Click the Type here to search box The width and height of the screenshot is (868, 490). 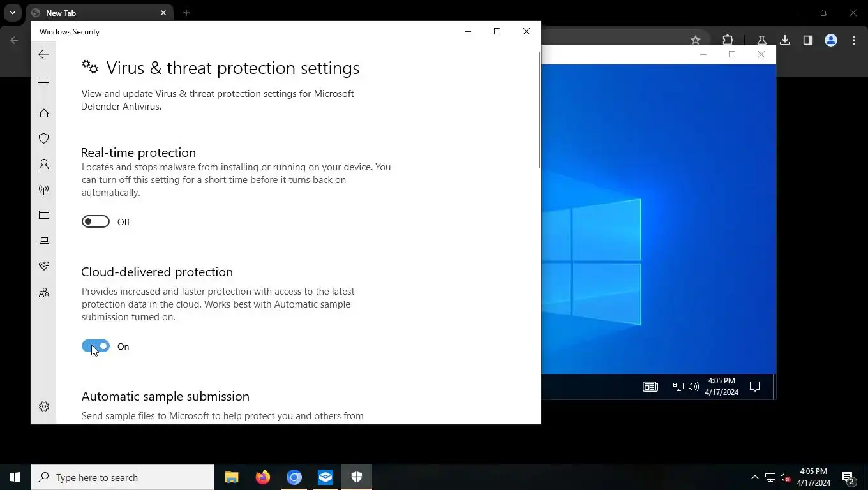coord(123,477)
